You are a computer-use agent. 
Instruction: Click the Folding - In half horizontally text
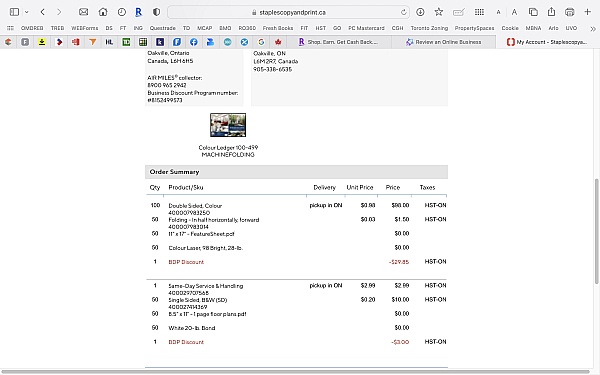(214, 220)
